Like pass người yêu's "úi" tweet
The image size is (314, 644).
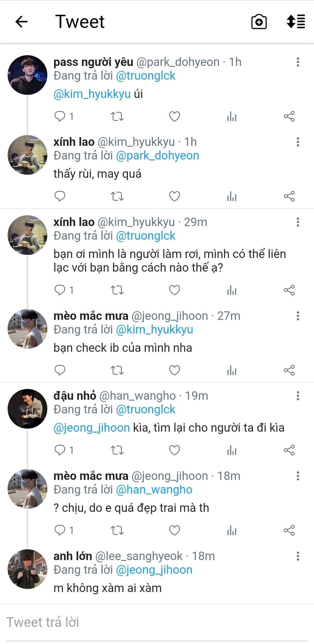pyautogui.click(x=174, y=116)
